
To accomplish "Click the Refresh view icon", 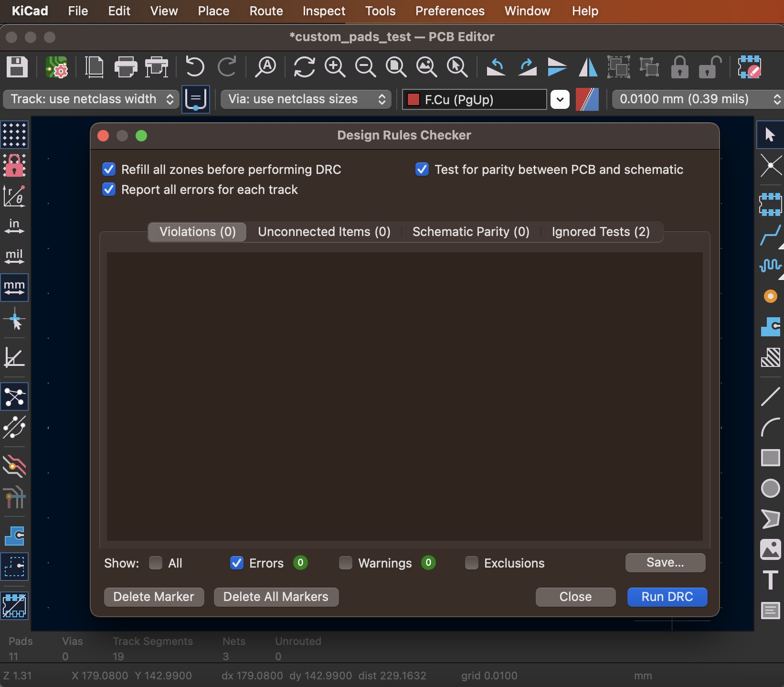I will click(x=304, y=67).
